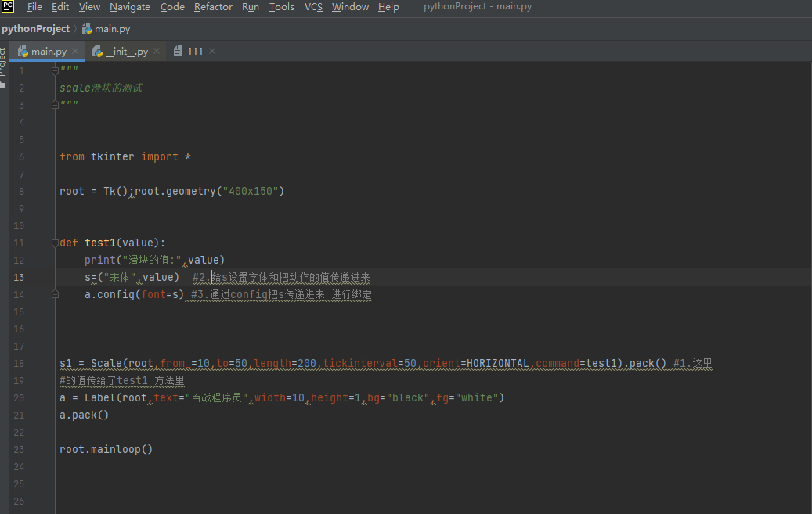The height and width of the screenshot is (514, 812).
Task: Click main.py in the breadcrumb bar
Action: tap(112, 29)
